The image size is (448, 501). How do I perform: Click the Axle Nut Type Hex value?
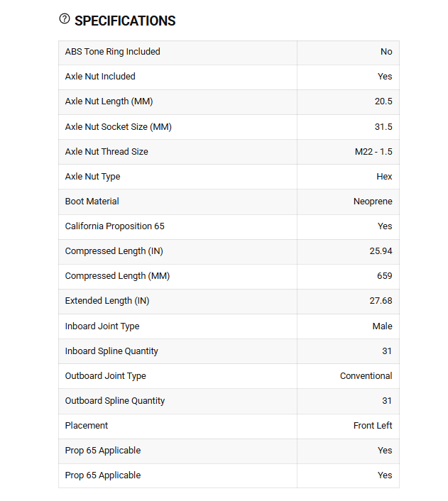coord(384,177)
